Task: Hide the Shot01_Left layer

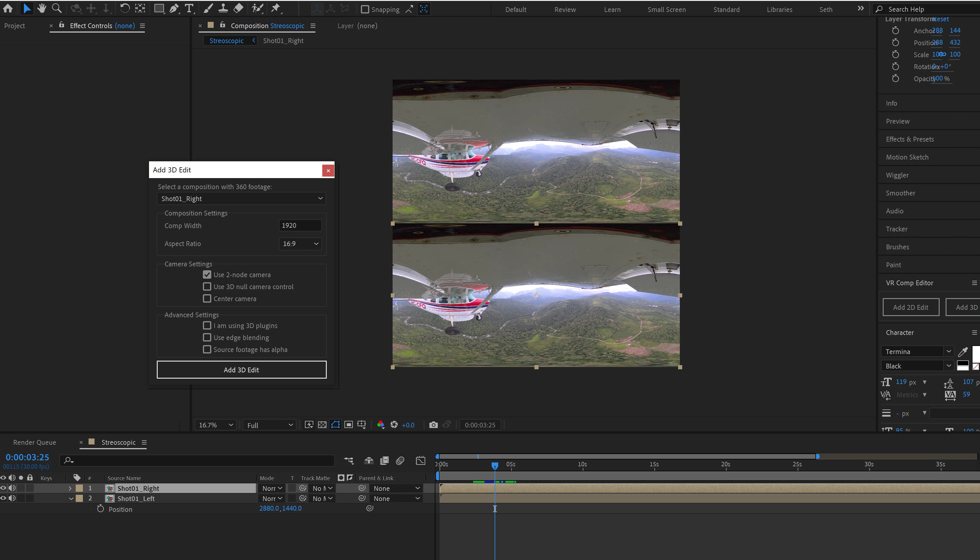Action: 3,498
